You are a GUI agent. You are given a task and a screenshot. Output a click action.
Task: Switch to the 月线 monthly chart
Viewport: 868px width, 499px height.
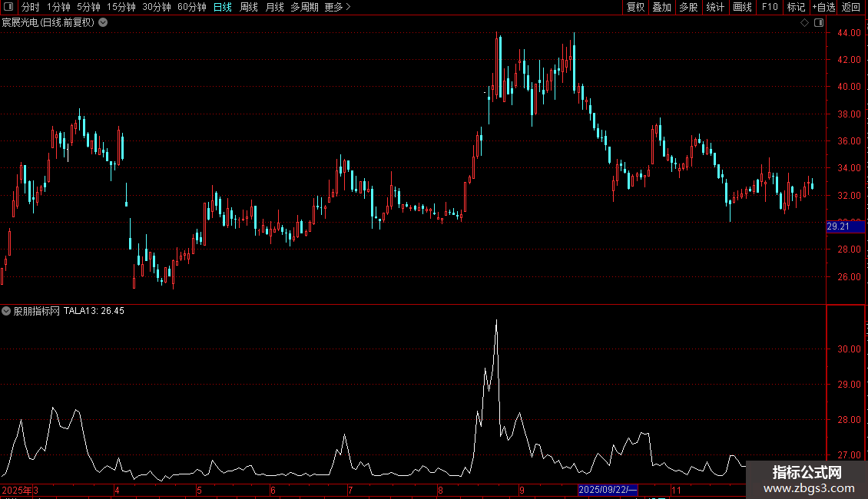tap(274, 7)
